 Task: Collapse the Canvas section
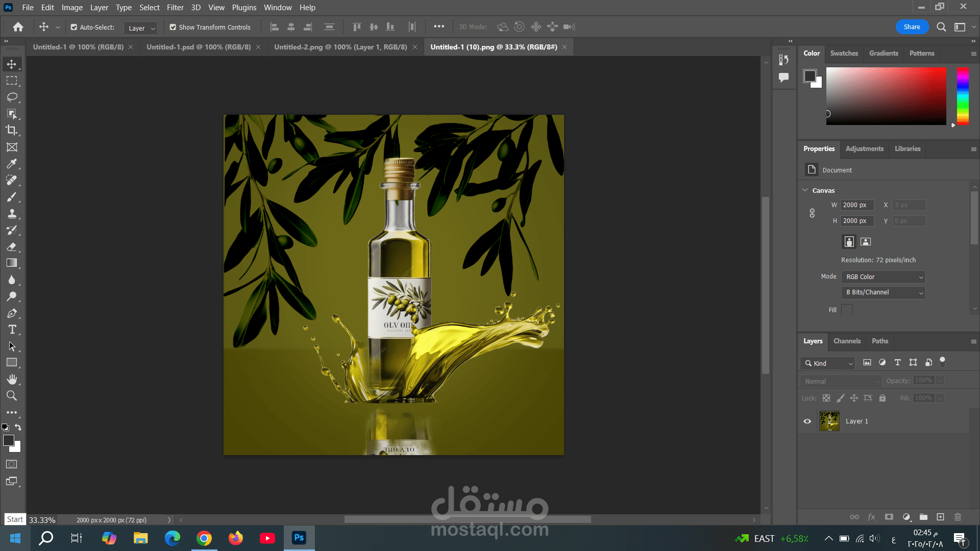pos(805,190)
